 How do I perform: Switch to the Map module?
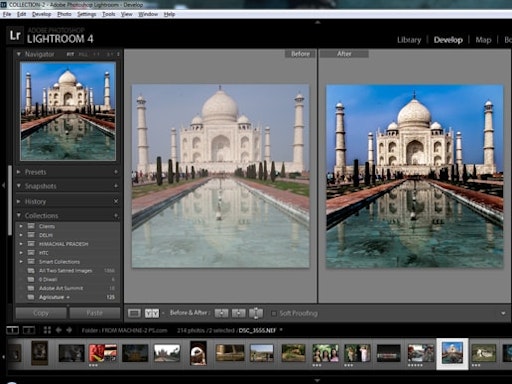pos(483,40)
